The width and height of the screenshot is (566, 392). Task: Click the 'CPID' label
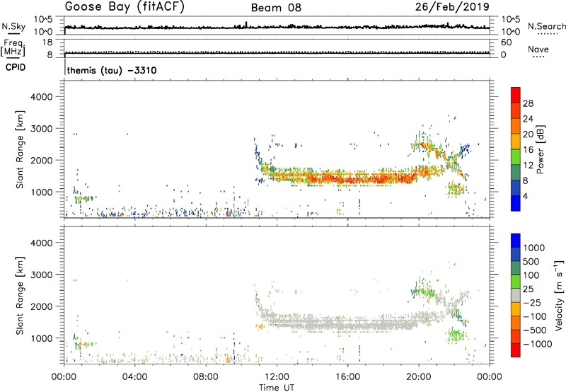pos(16,67)
